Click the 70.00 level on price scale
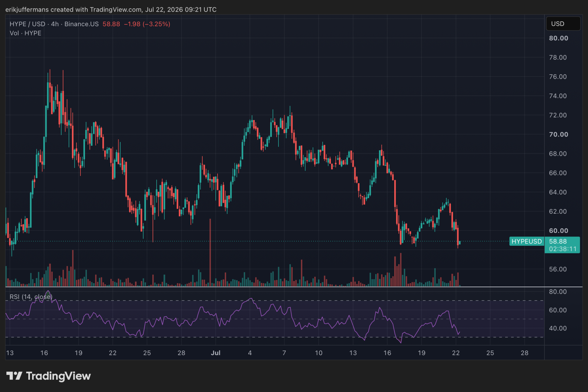Viewport: 588px width, 392px height. [x=558, y=134]
